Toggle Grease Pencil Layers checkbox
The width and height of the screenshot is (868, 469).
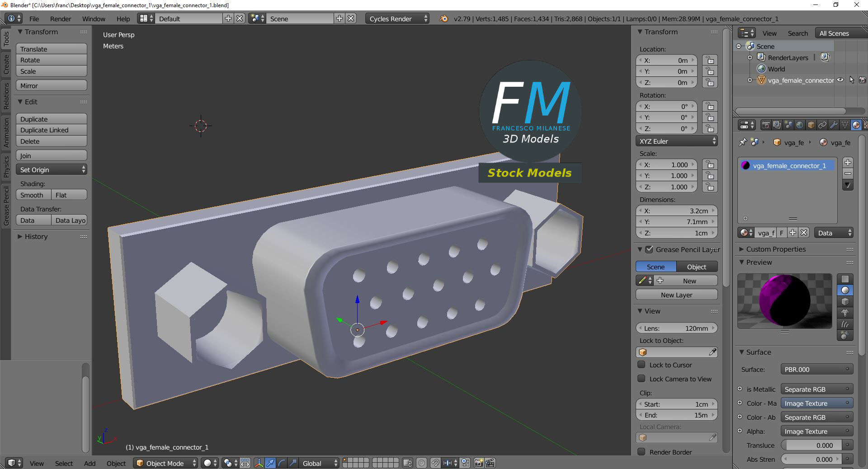[650, 249]
